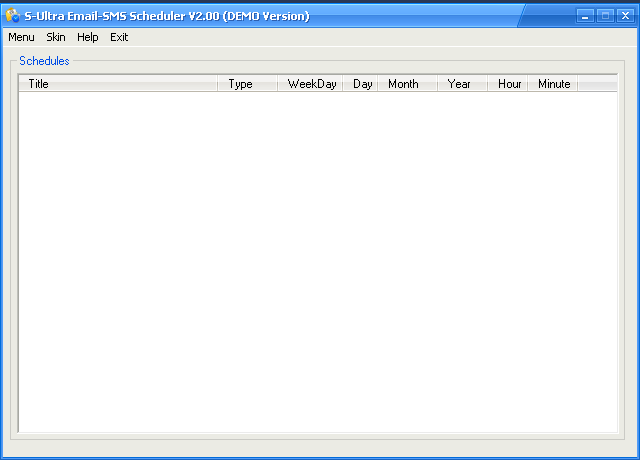Click the Schedules group label
Viewport: 640px width, 460px height.
44,61
